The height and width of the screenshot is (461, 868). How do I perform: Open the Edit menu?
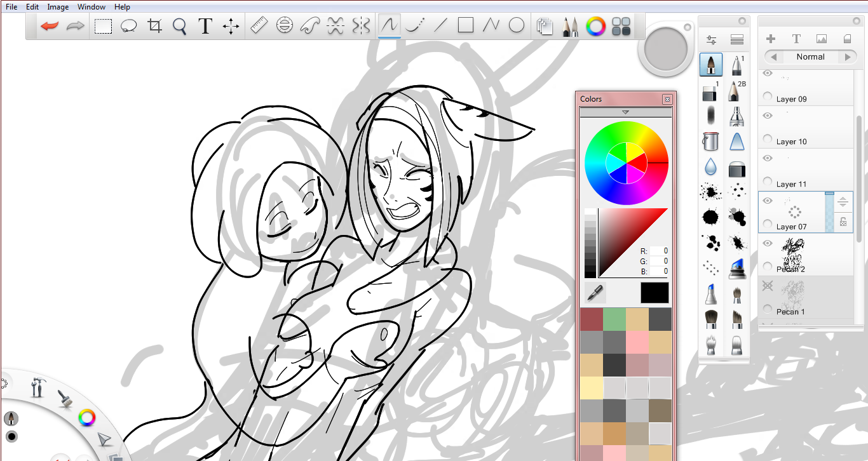tap(32, 7)
